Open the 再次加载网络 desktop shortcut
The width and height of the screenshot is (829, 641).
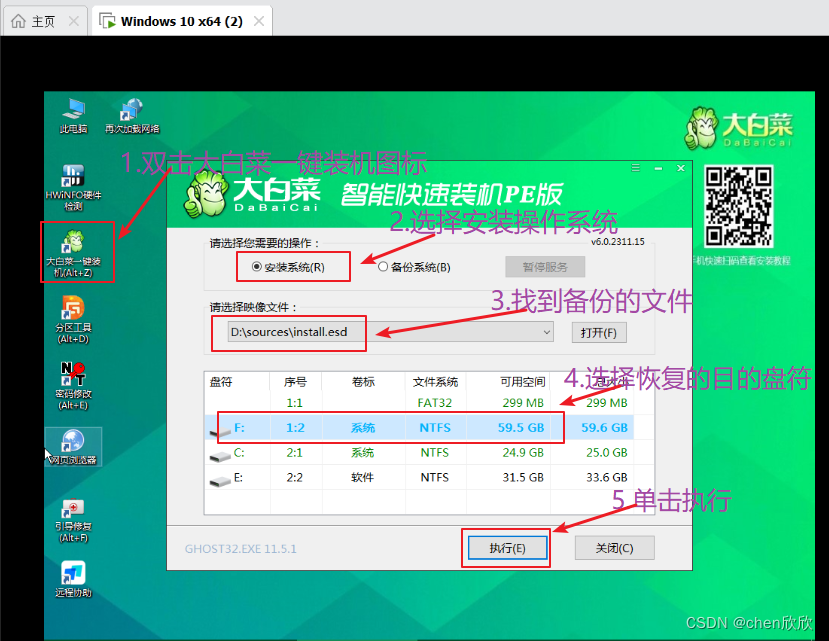(132, 115)
